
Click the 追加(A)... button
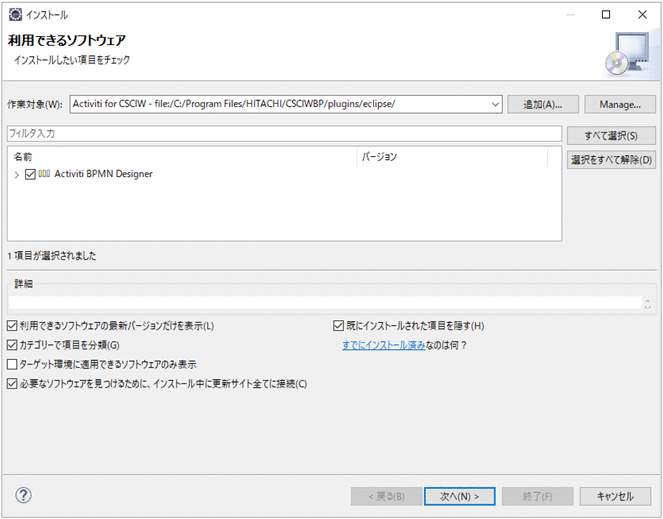click(542, 104)
